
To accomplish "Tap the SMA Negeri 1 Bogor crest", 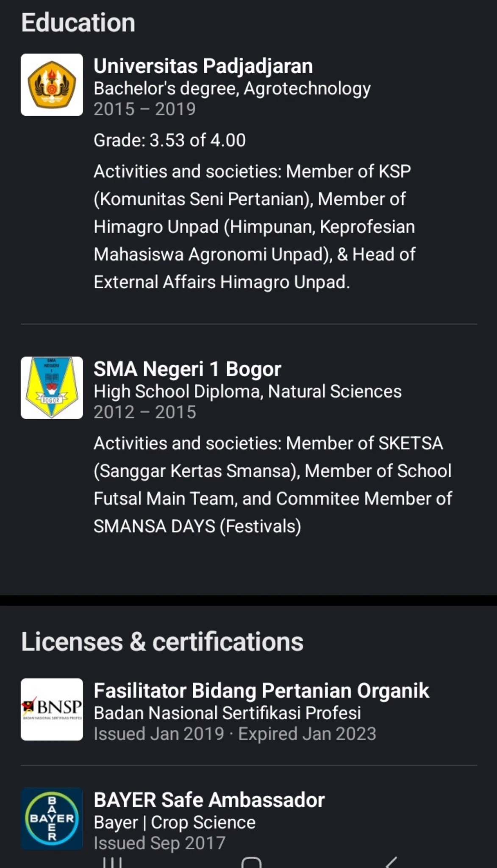I will coord(52,388).
